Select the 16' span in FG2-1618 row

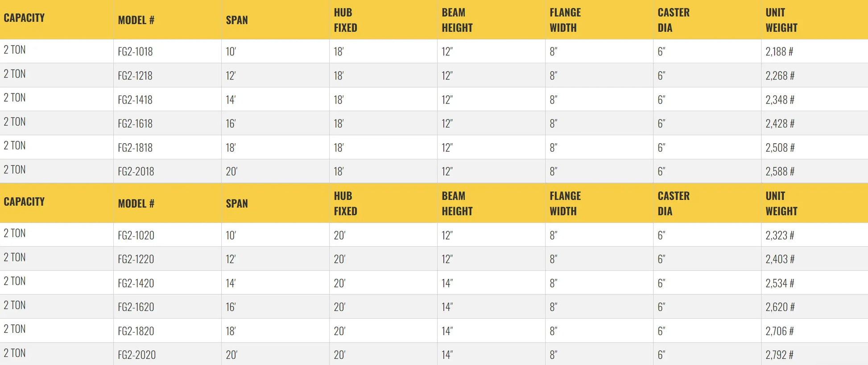pyautogui.click(x=231, y=124)
